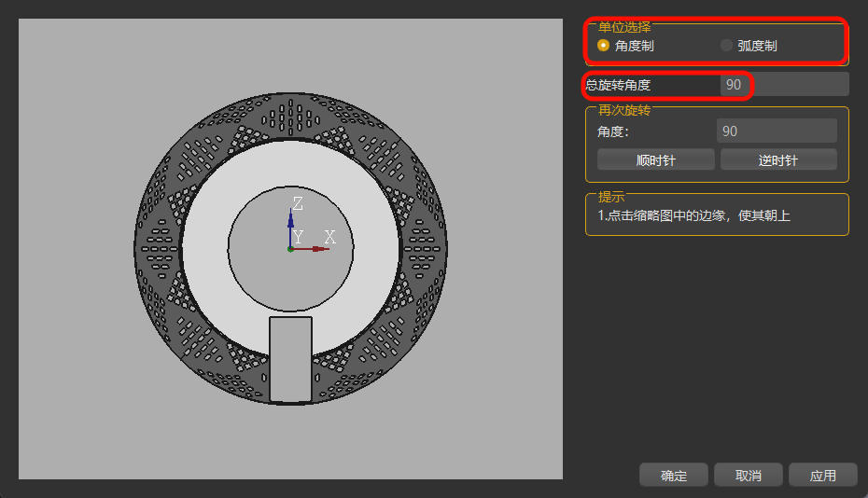Click the 单位选择 group title

[x=624, y=26]
